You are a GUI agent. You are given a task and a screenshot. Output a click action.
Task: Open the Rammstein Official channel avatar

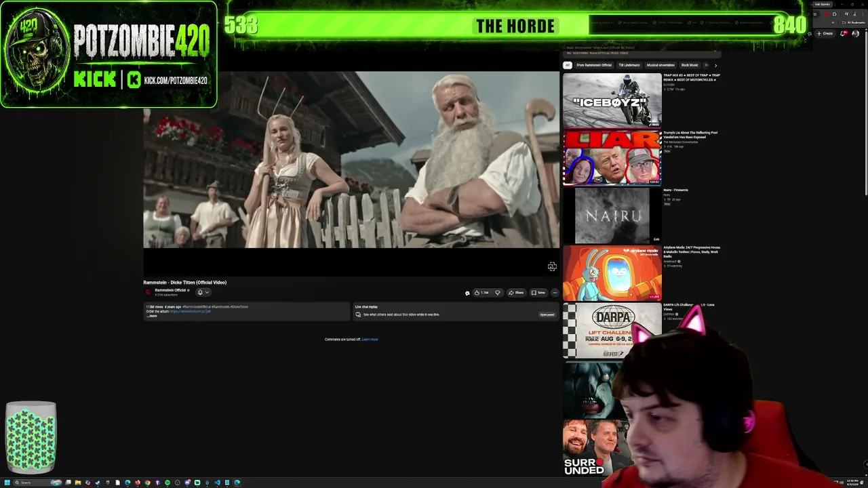[149, 292]
